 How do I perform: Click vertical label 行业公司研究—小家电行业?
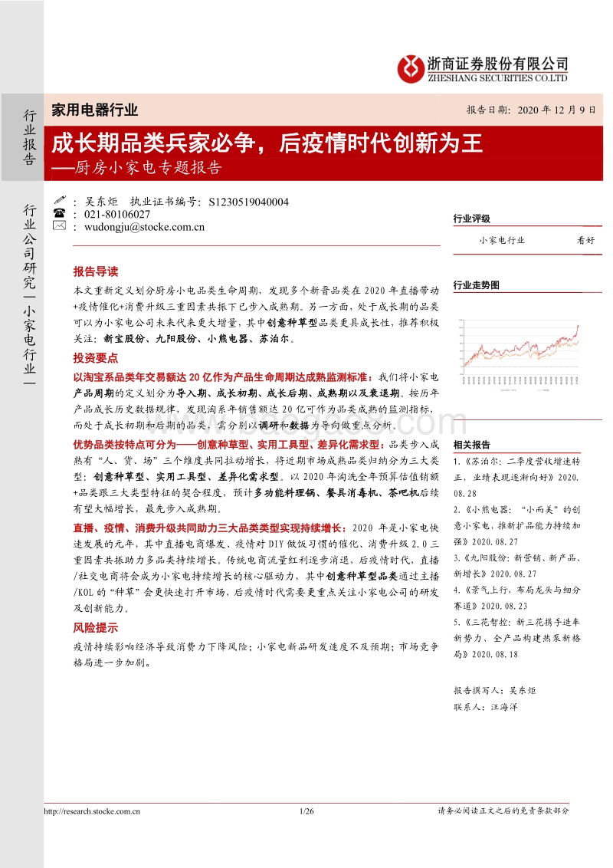(29, 294)
